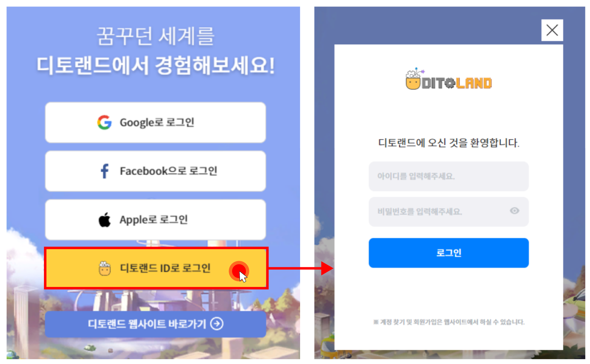
Task: Focus the 아이디를 입력해주세요 field
Action: coord(448,176)
